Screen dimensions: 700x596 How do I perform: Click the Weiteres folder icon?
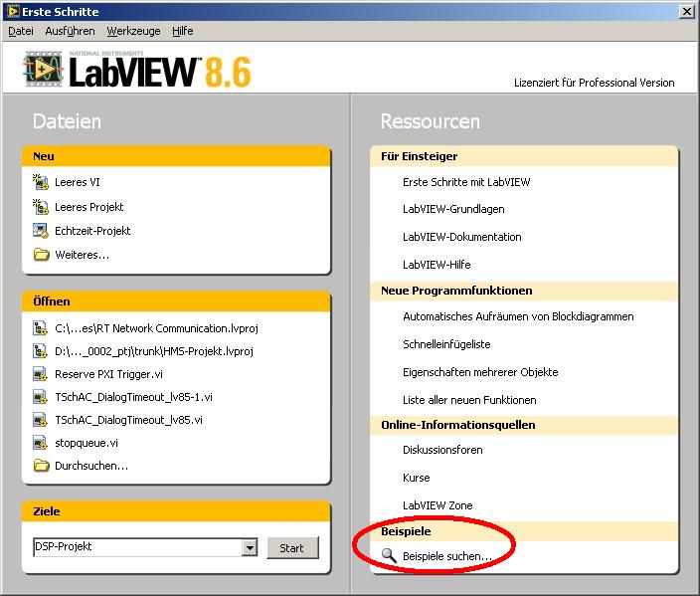41,255
